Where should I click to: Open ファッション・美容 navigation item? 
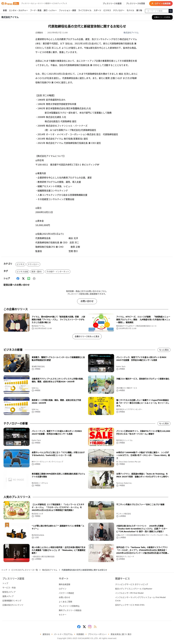[67, 11]
